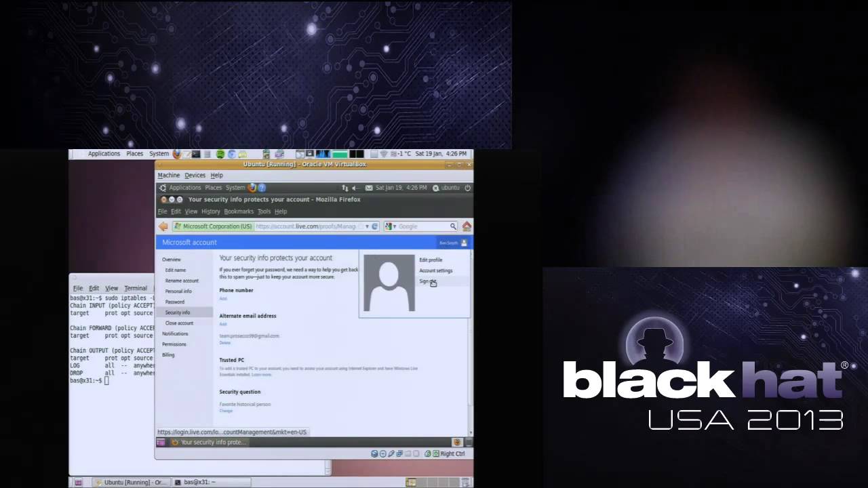Open the Firefox Tools menu
868x488 pixels.
point(264,211)
